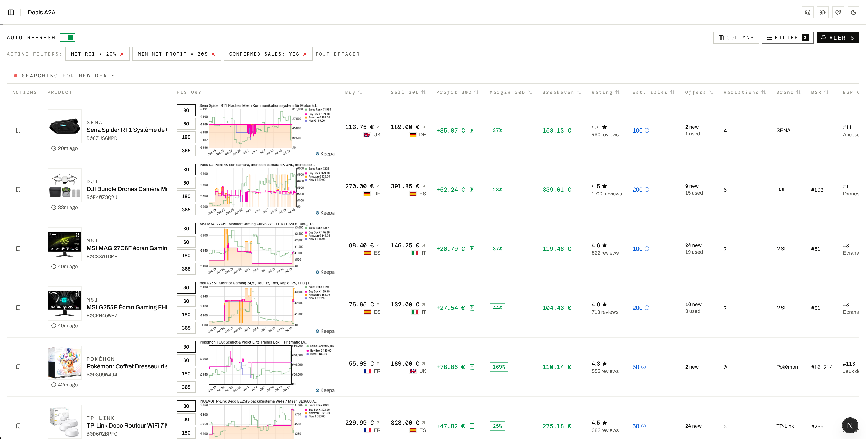The height and width of the screenshot is (439, 868).
Task: Sort by Variations column
Action: [x=744, y=92]
